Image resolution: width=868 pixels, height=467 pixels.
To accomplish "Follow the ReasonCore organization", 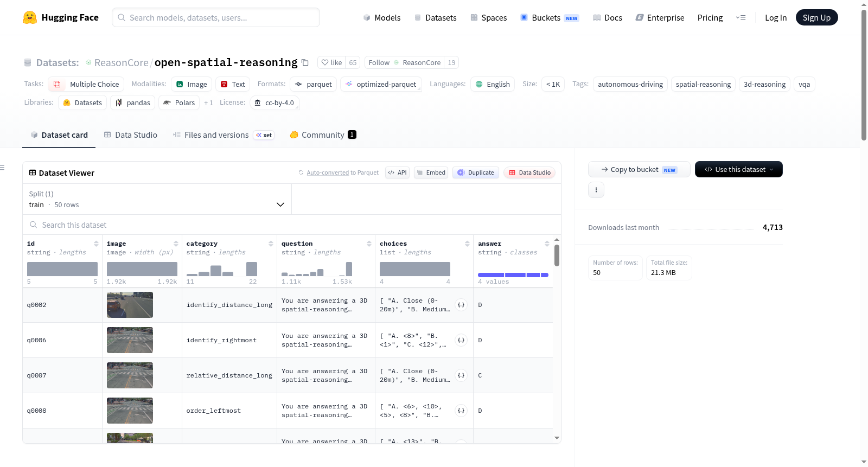I will (404, 62).
